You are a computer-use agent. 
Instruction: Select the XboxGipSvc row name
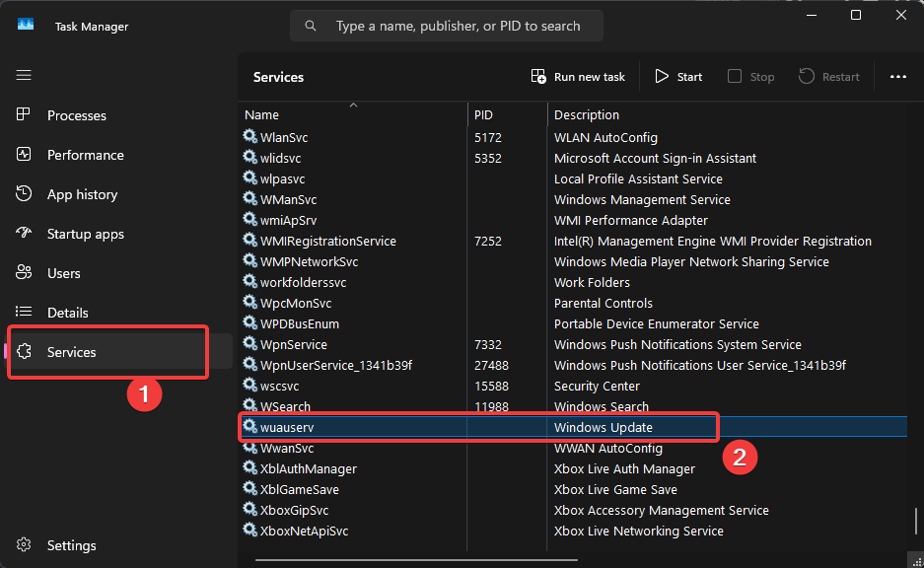pyautogui.click(x=295, y=510)
